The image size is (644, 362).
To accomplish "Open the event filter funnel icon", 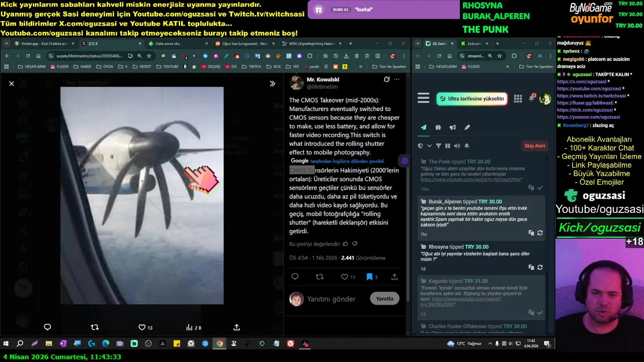I will point(438,146).
